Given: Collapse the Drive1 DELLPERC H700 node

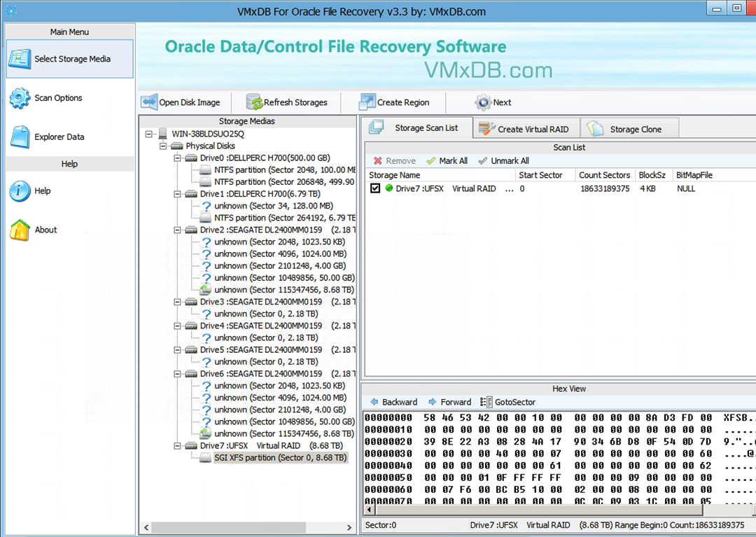Looking at the screenshot, I should coord(177,194).
